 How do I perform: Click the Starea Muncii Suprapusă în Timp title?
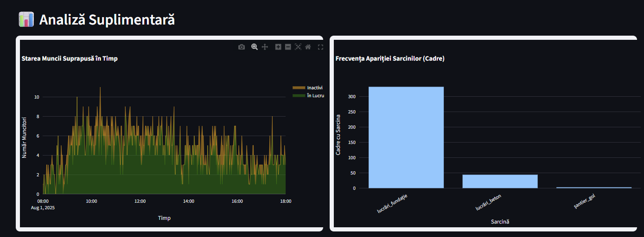[70, 59]
